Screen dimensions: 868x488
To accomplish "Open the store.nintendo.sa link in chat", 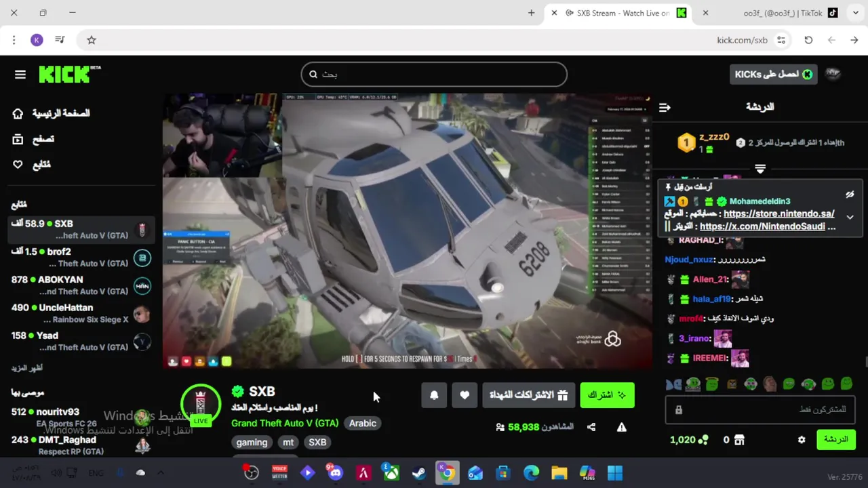I will (778, 213).
